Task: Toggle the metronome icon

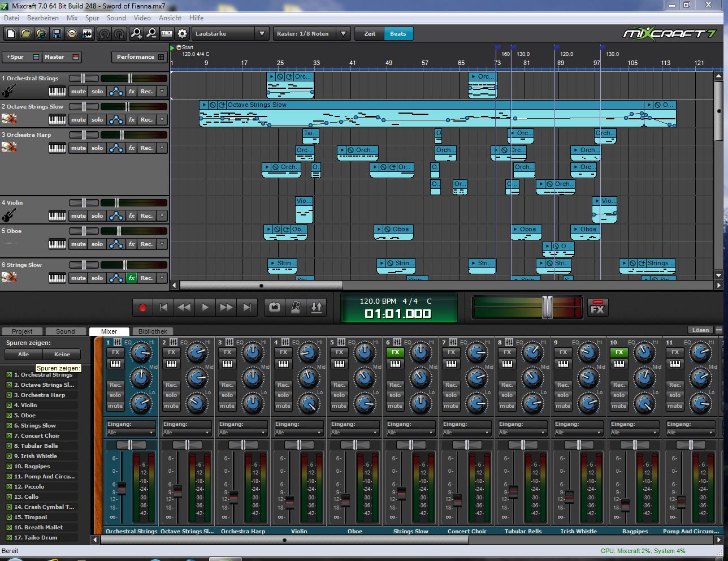Action: click(x=295, y=307)
